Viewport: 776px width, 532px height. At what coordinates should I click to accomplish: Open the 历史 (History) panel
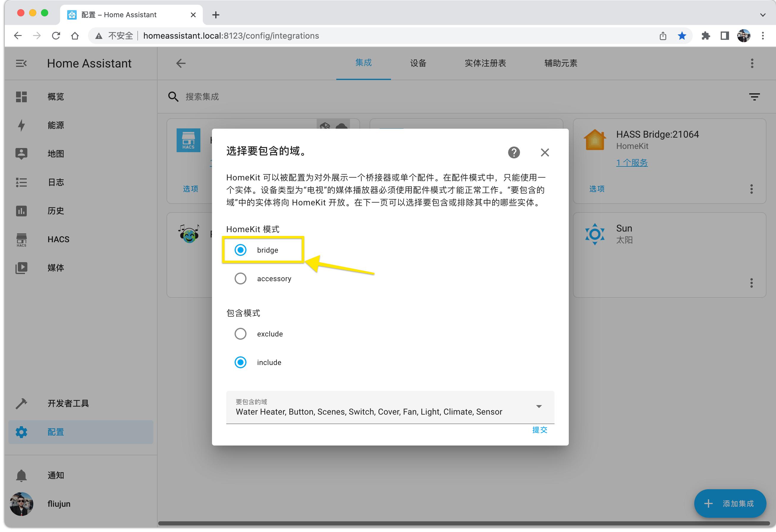(x=55, y=211)
